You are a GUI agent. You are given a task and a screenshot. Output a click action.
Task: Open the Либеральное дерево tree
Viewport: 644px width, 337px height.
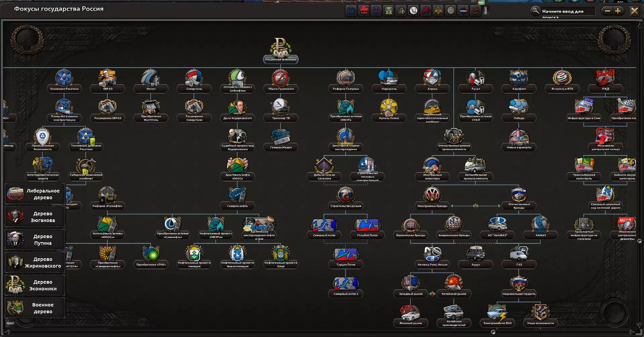(35, 194)
